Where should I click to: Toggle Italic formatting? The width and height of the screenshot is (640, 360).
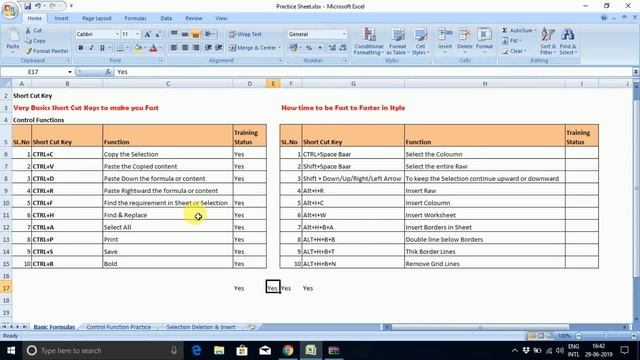click(91, 48)
